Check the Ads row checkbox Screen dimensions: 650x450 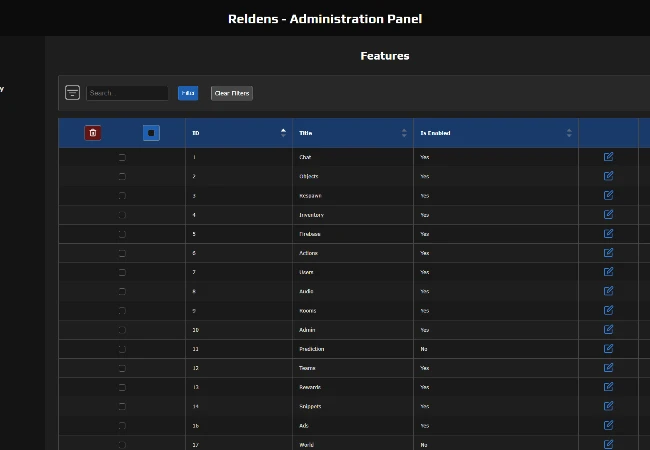[x=122, y=426]
